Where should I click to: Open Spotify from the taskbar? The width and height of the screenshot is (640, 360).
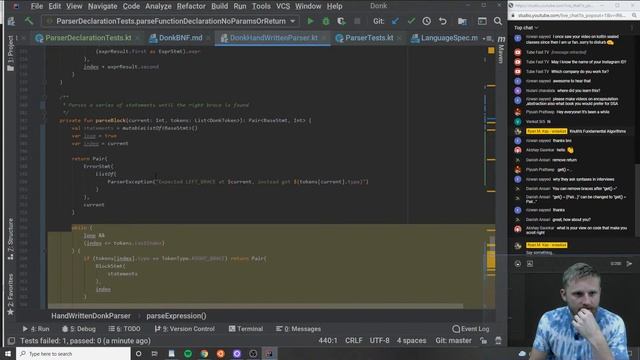pyautogui.click(x=188, y=353)
